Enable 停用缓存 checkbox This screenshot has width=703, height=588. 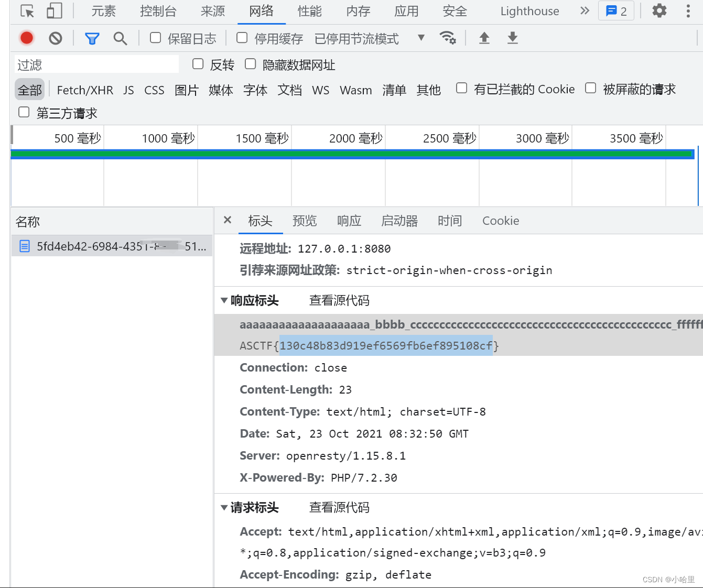242,38
